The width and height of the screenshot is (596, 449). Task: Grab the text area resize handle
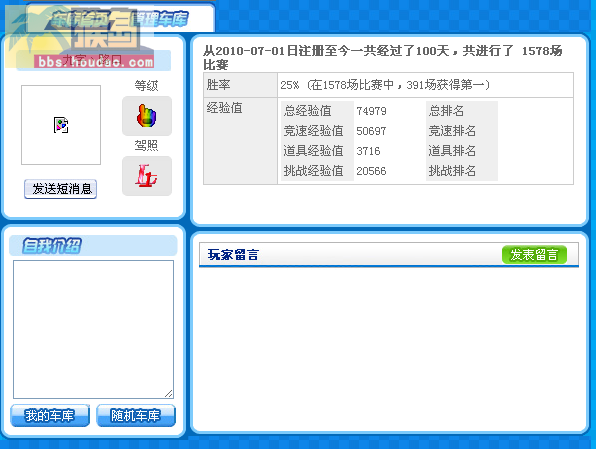169,394
